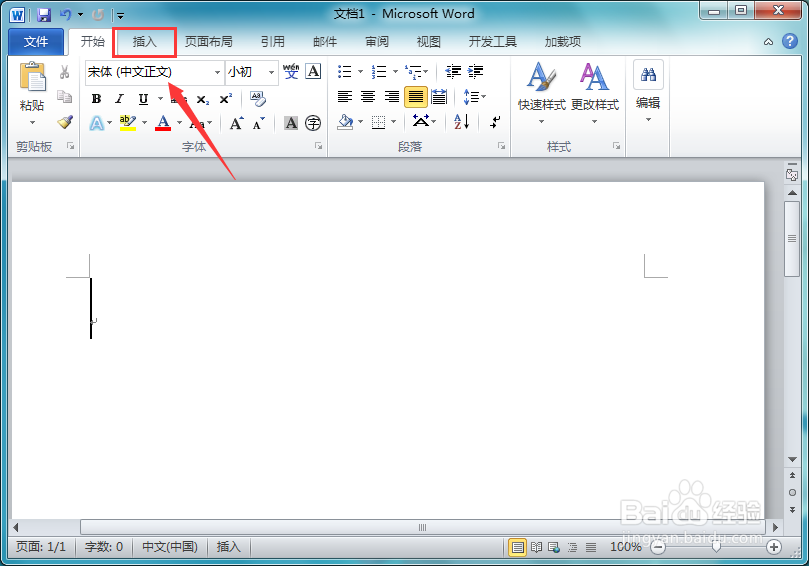Select the Format Painter brush
The width and height of the screenshot is (809, 566).
click(65, 122)
